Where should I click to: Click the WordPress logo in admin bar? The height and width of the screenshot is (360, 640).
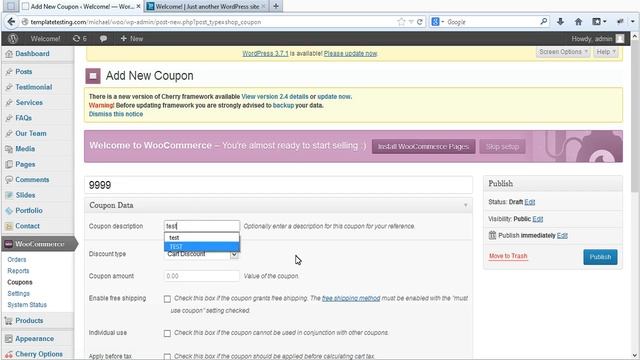pos(13,39)
